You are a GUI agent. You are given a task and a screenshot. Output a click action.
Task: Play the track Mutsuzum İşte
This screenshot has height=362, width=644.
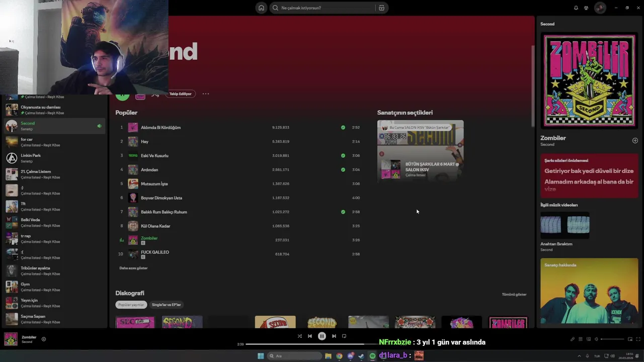coord(240,184)
